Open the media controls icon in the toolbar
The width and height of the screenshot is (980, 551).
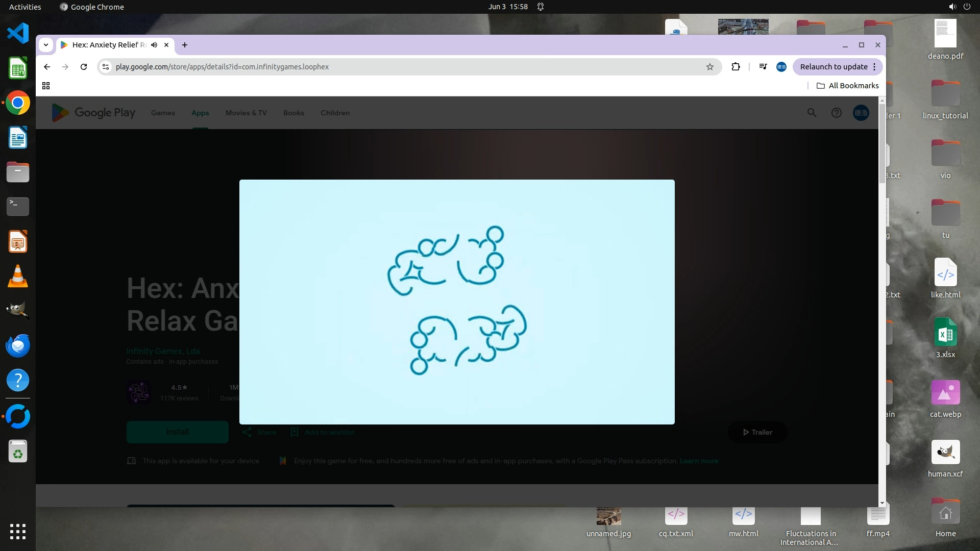[x=763, y=67]
